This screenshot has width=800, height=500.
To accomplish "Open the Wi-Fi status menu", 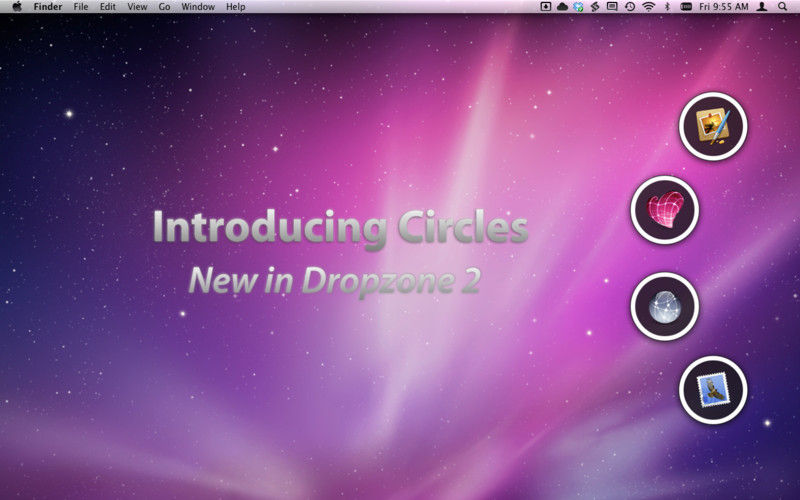I will [648, 7].
